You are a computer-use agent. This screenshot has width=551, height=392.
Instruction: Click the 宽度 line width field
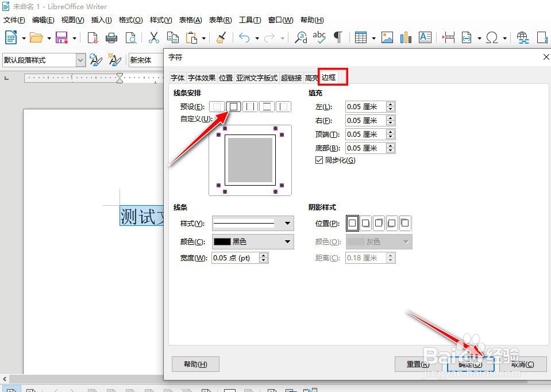click(x=240, y=258)
